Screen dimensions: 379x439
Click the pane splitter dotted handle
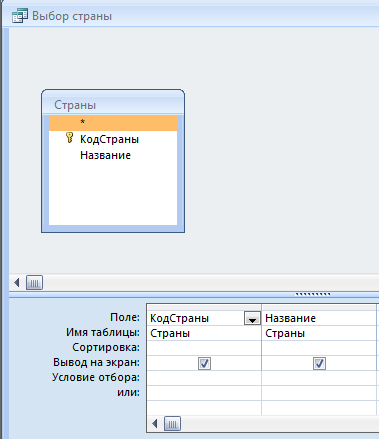(313, 294)
